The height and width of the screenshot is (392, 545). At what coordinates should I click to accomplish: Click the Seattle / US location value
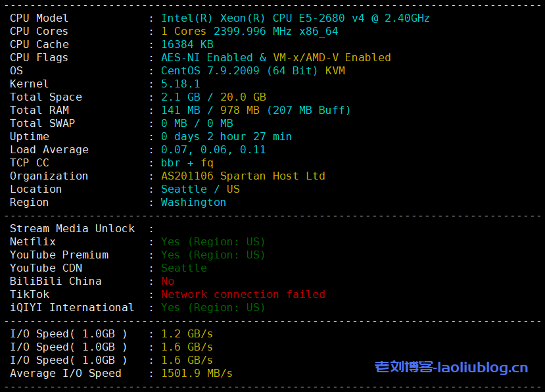200,189
